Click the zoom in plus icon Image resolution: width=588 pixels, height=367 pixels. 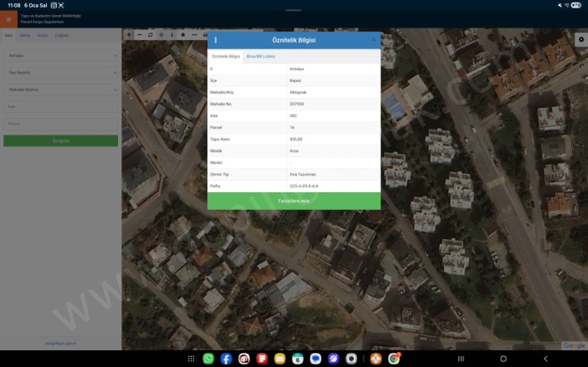pos(129,35)
